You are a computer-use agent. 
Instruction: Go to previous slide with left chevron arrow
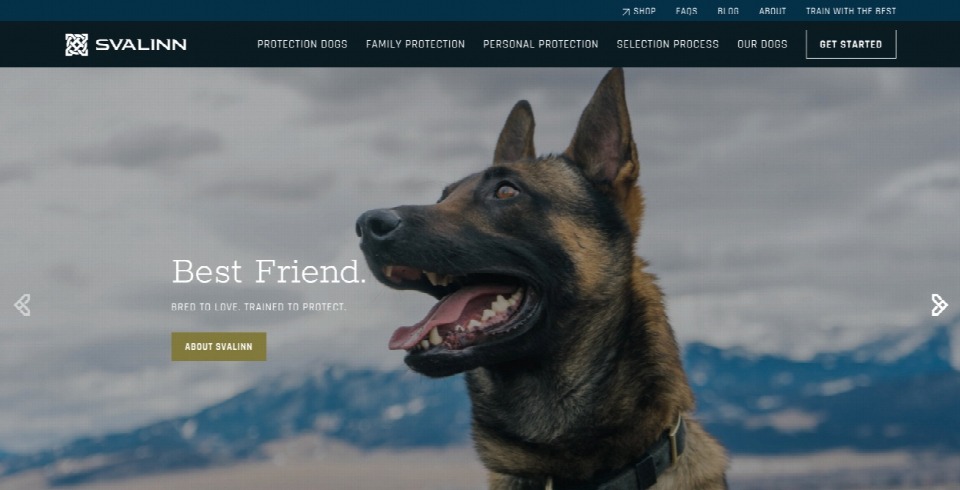click(x=22, y=305)
